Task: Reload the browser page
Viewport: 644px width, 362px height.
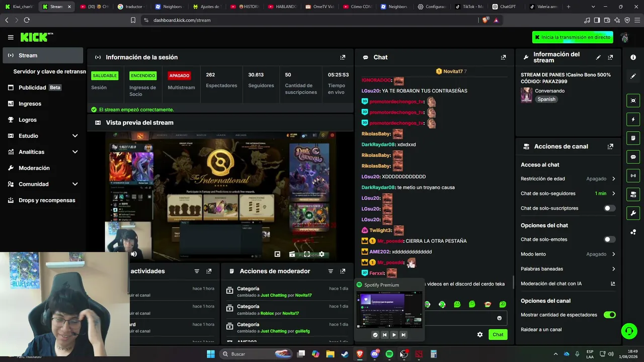Action: tap(27, 20)
